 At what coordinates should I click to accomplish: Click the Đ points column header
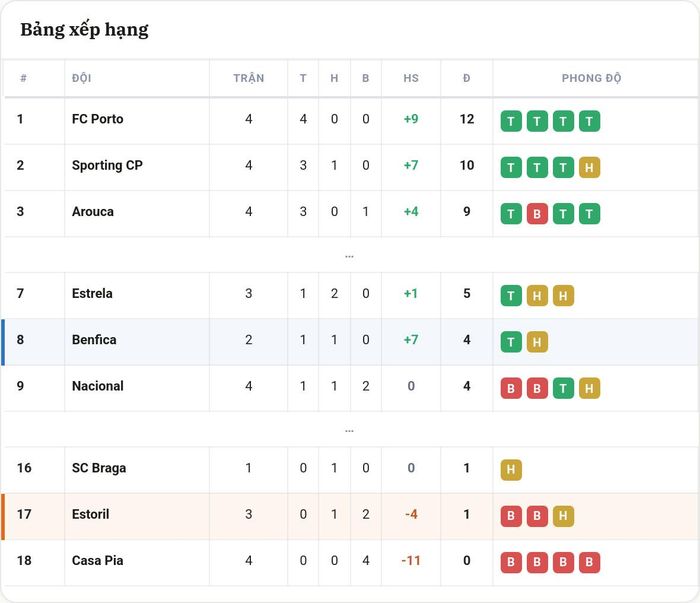pos(467,78)
